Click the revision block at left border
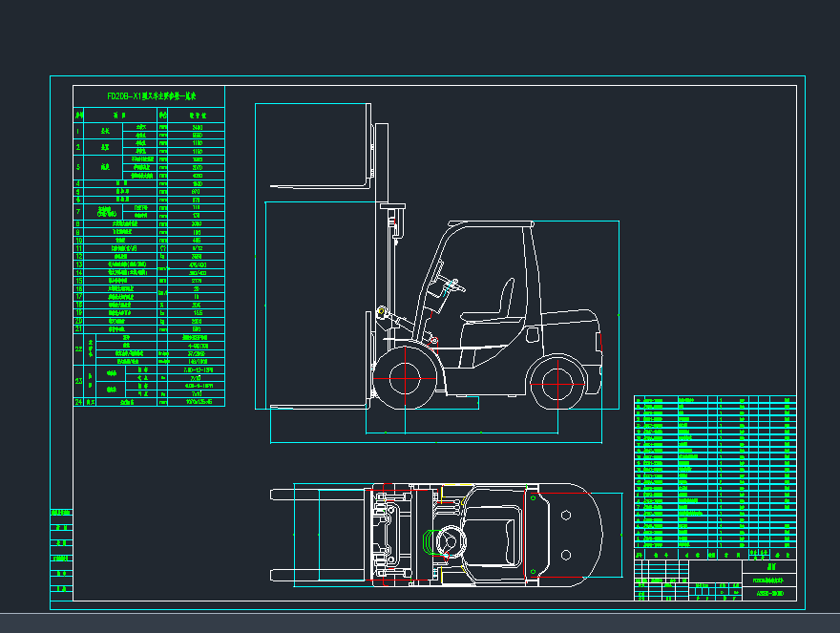The height and width of the screenshot is (633, 840). (x=61, y=554)
